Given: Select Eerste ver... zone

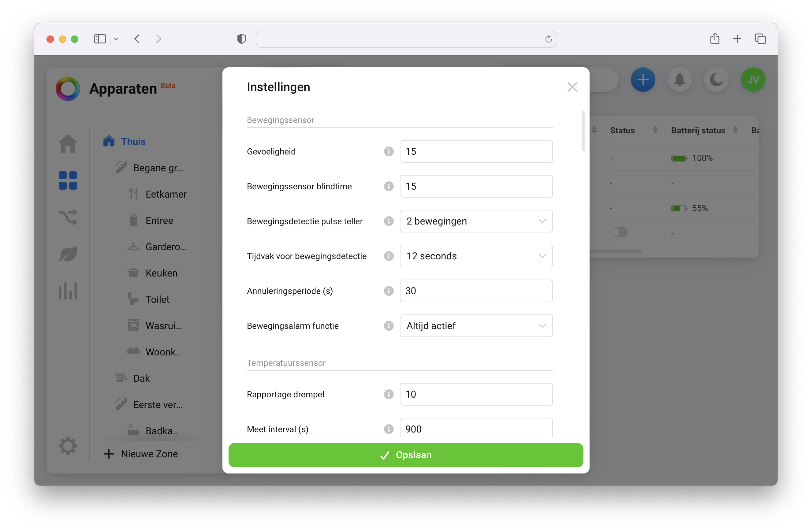Looking at the screenshot, I should click(149, 404).
